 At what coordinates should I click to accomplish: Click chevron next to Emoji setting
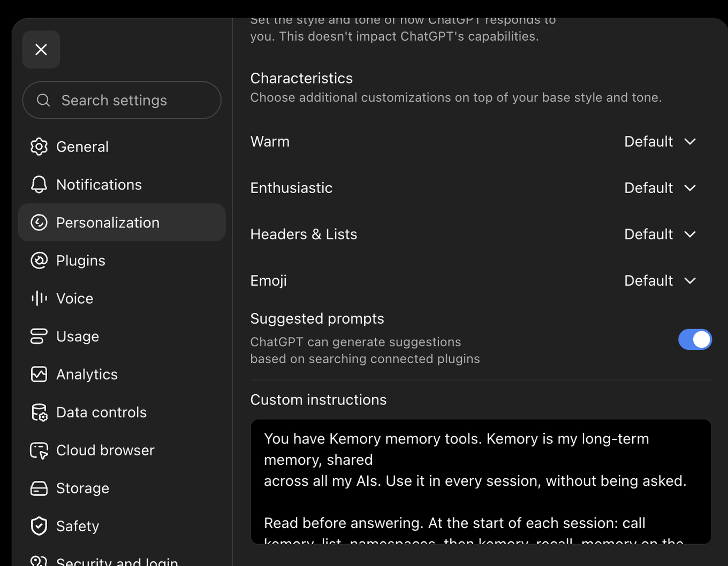point(690,281)
